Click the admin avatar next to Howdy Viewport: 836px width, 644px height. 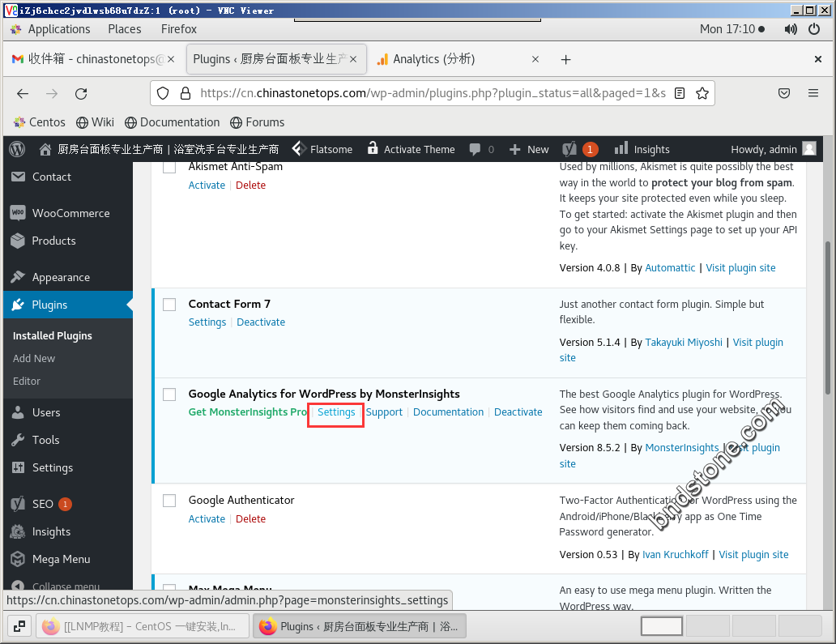(809, 149)
